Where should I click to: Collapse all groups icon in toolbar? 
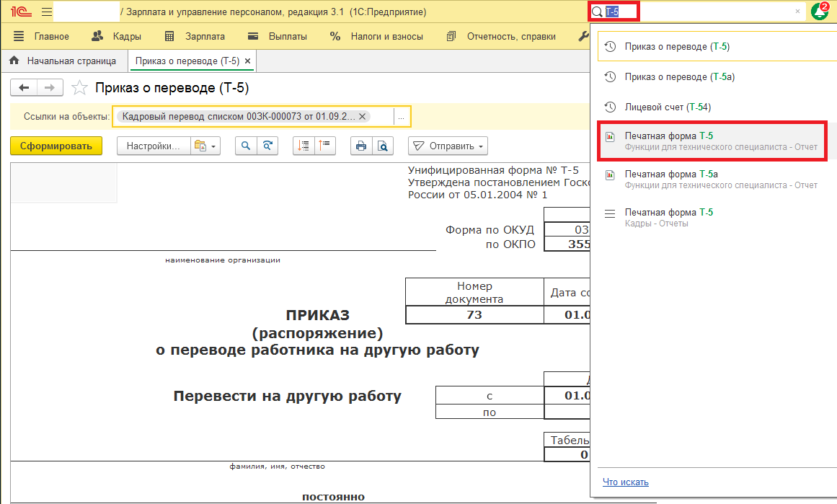(325, 146)
